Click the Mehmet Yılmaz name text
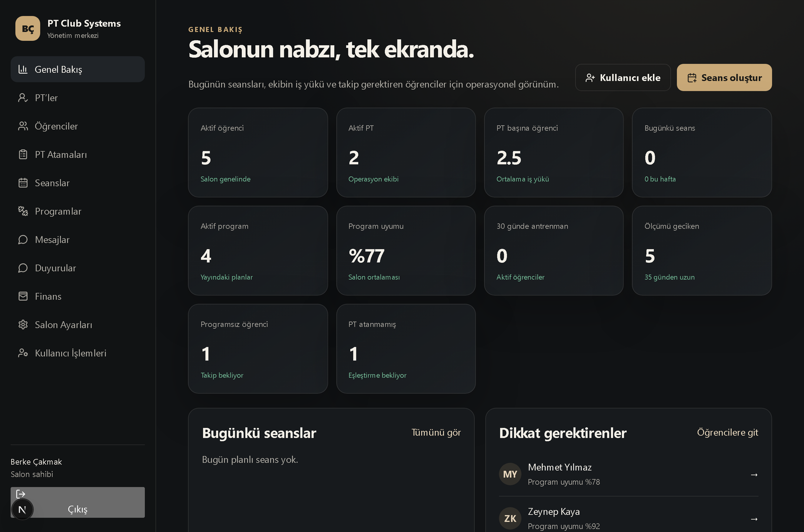Viewport: 804px width, 532px height. [x=559, y=467]
